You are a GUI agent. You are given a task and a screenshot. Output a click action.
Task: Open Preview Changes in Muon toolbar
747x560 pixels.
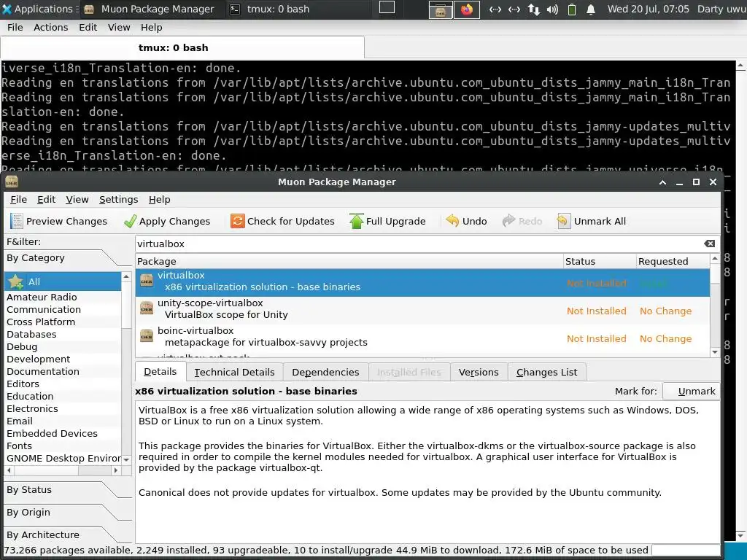58,221
